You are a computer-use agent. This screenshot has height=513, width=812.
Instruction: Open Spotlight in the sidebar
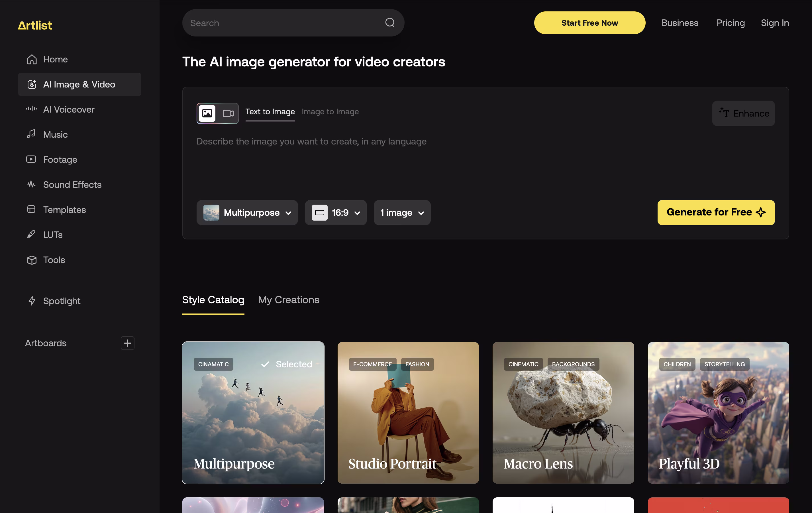pos(79,301)
